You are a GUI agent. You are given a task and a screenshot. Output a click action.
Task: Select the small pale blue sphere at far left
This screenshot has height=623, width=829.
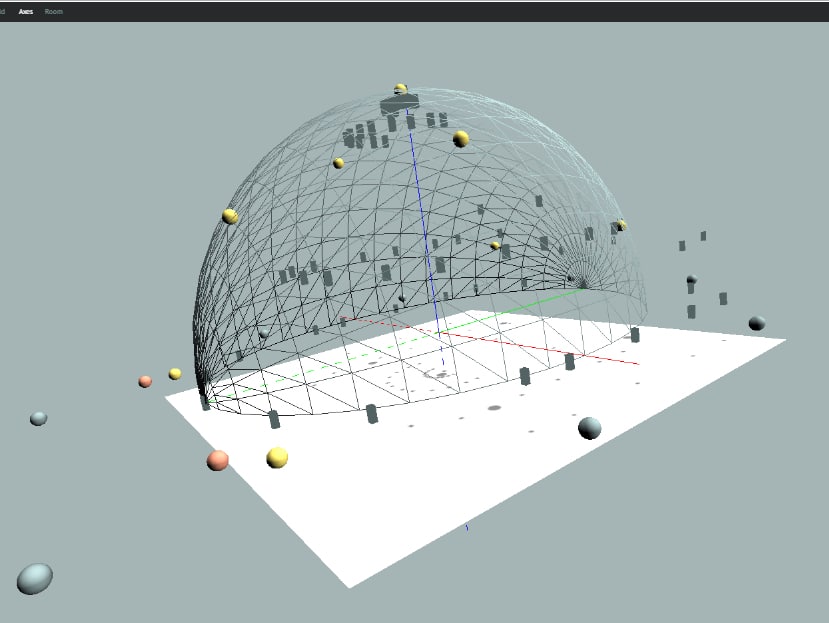[38, 418]
